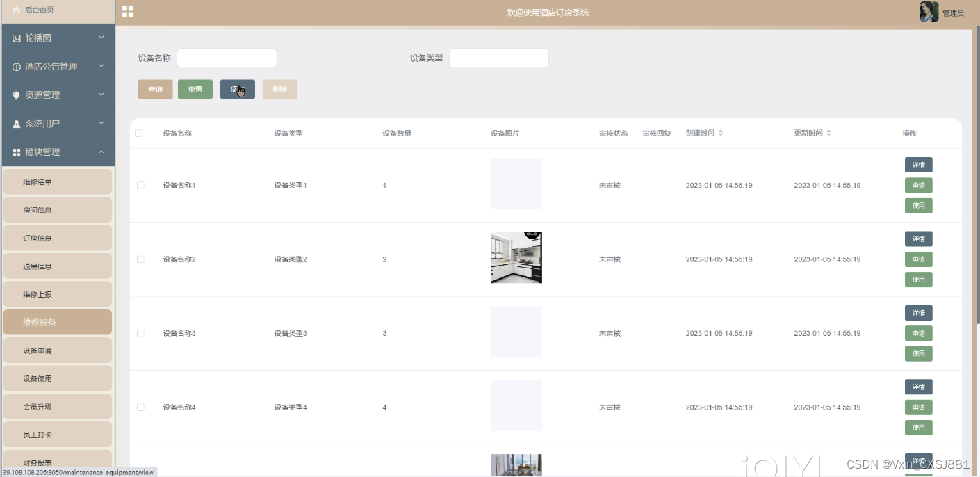
Task: Click the 未审核 status in row 设备名称1
Action: pos(610,186)
